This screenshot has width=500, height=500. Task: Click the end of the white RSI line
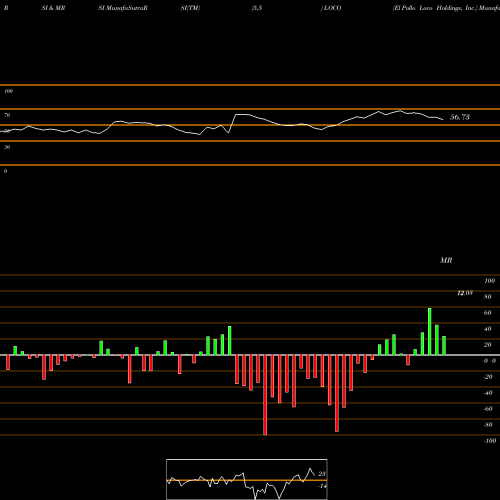[443, 120]
